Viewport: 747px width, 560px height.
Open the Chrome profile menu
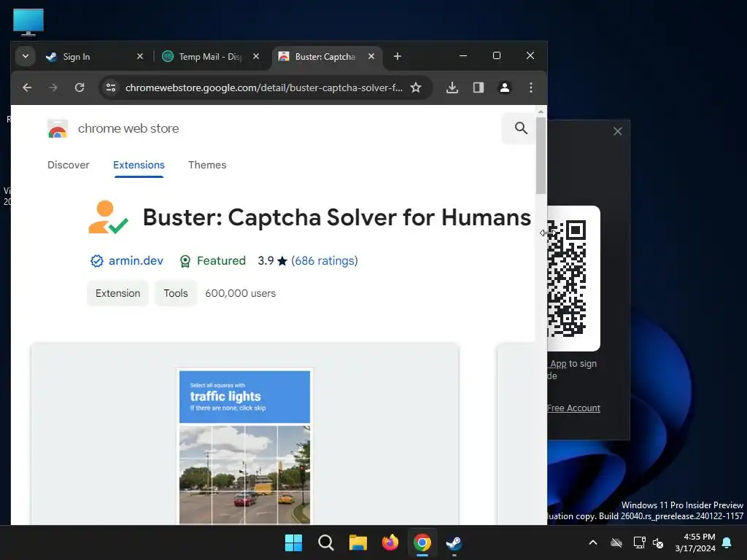click(x=505, y=87)
